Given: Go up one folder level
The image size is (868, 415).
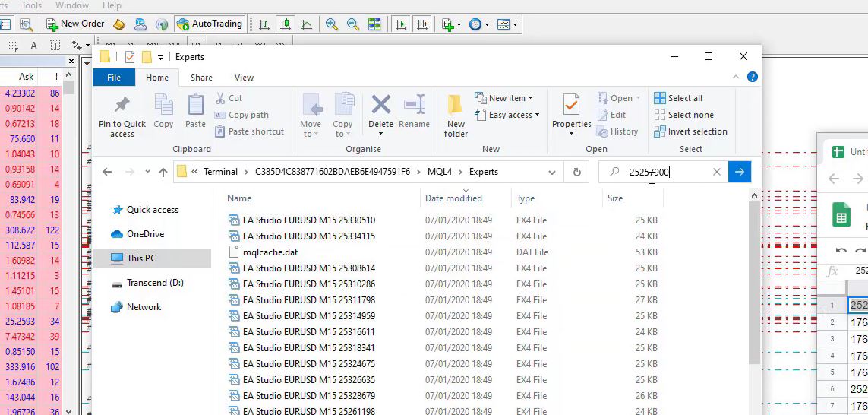Looking at the screenshot, I should click(x=163, y=172).
